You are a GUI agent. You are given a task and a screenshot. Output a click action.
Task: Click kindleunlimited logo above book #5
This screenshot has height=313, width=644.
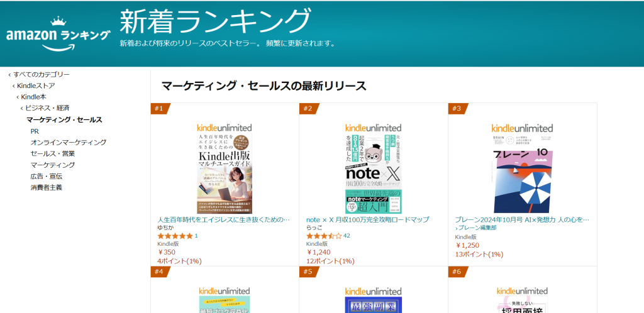[374, 292]
